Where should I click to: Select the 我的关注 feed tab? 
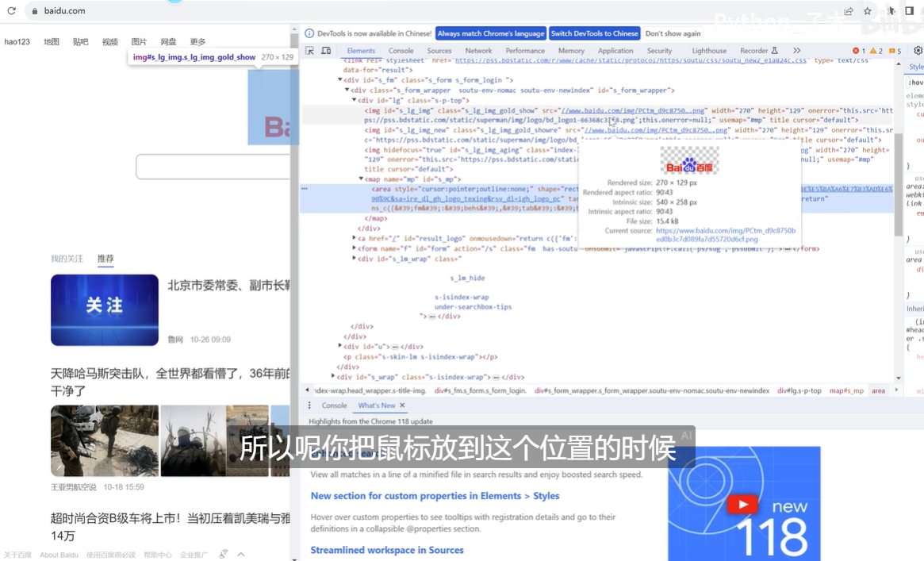[x=67, y=259]
